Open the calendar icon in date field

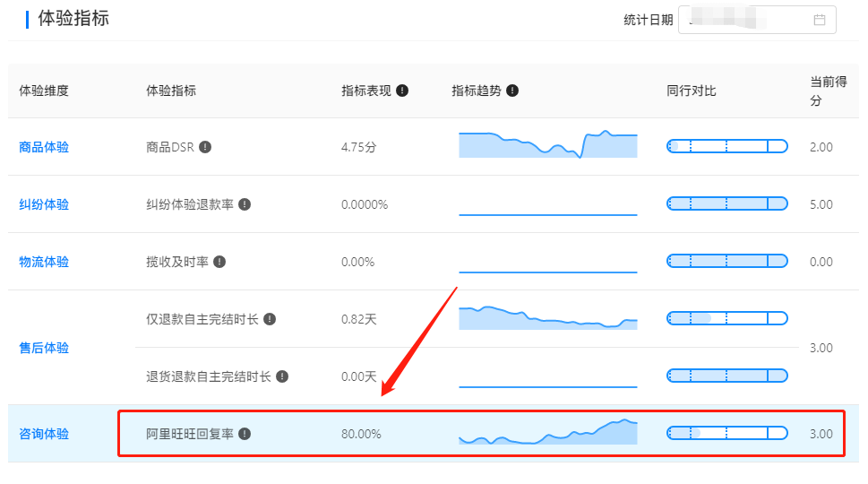(820, 20)
